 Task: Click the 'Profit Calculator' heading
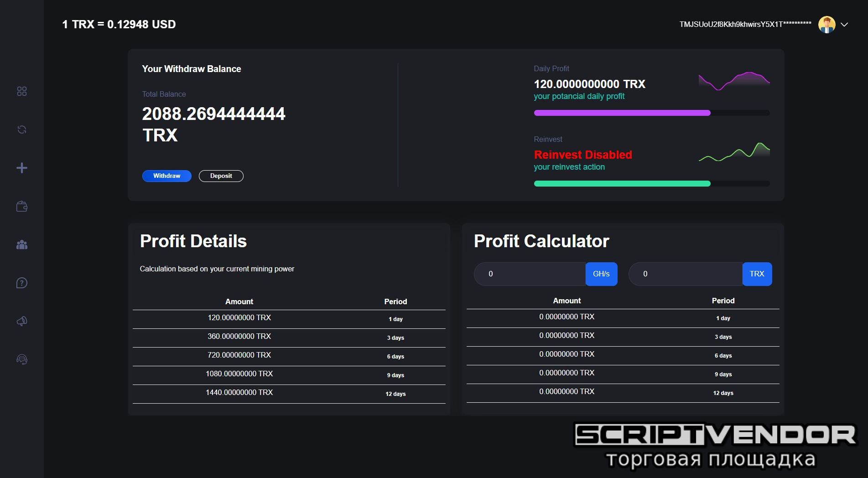pyautogui.click(x=541, y=241)
